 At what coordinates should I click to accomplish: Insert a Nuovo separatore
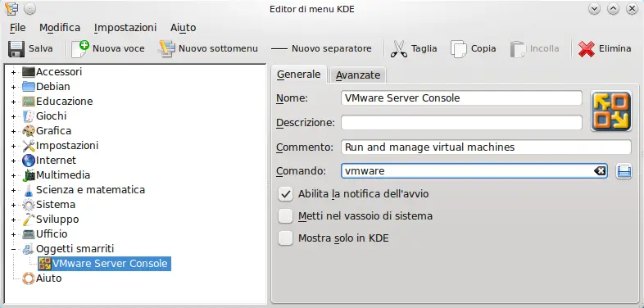pos(321,49)
